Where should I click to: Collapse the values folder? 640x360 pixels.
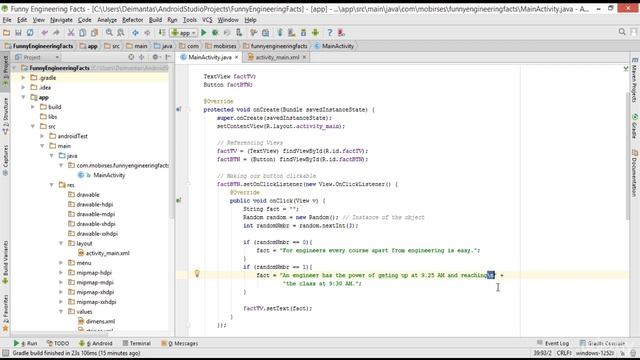click(61, 311)
